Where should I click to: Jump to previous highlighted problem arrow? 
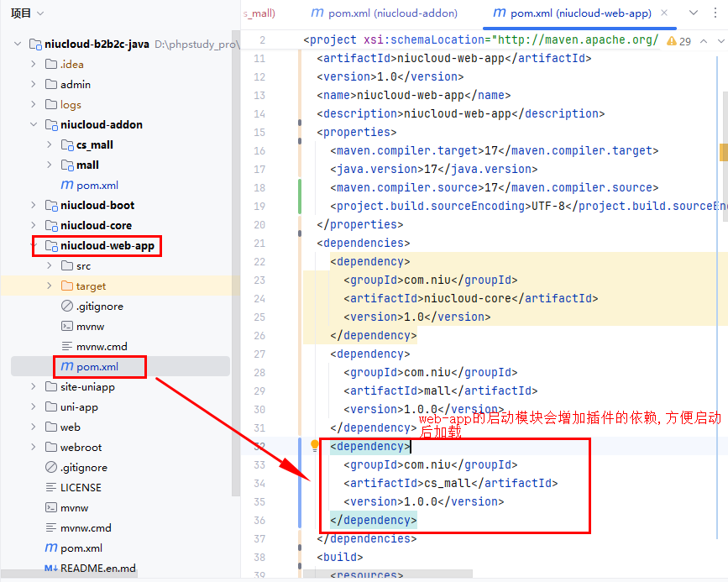pos(702,40)
